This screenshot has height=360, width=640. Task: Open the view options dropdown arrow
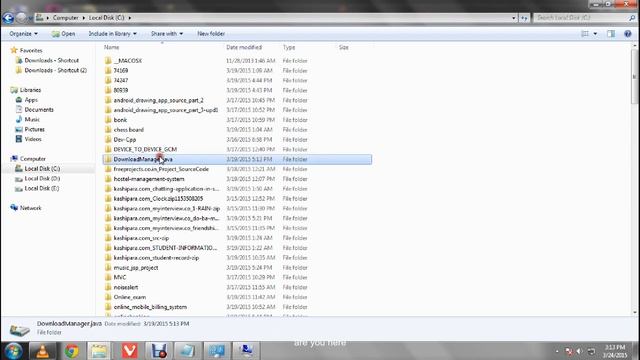[x=595, y=34]
